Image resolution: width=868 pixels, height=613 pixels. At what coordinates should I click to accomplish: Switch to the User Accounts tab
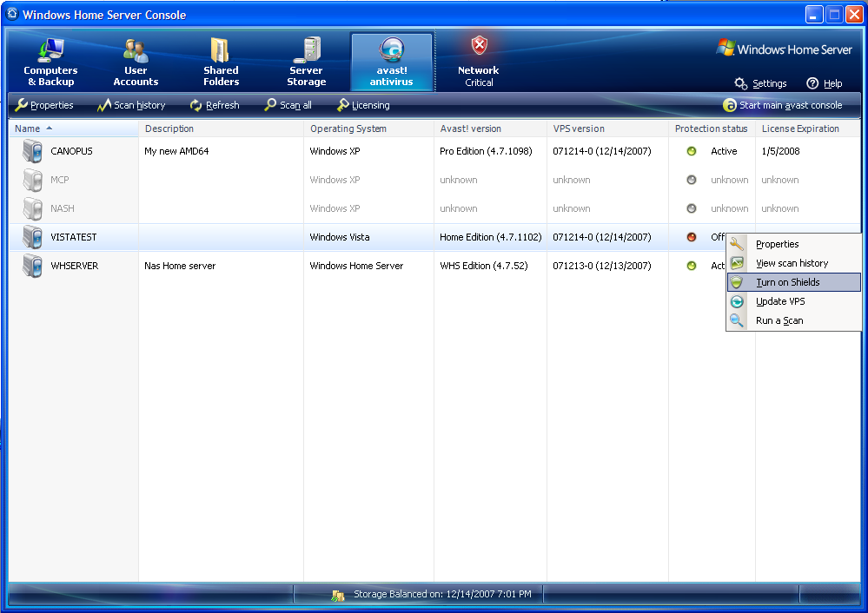click(x=136, y=62)
